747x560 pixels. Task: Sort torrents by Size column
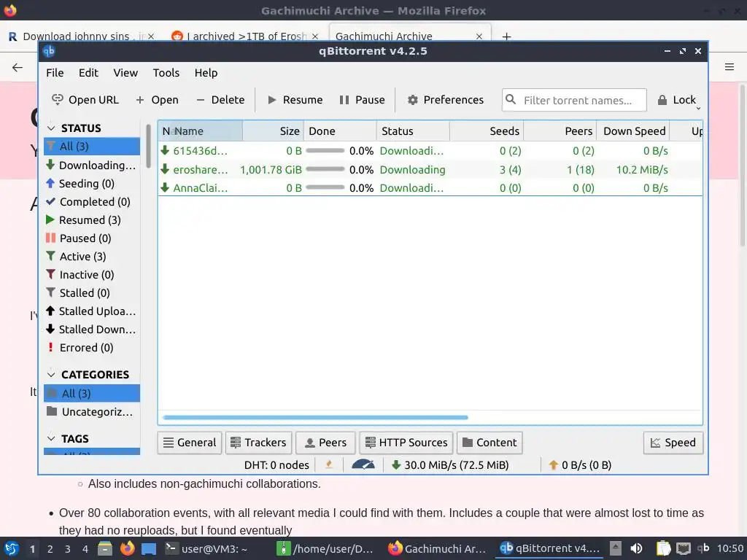point(274,131)
